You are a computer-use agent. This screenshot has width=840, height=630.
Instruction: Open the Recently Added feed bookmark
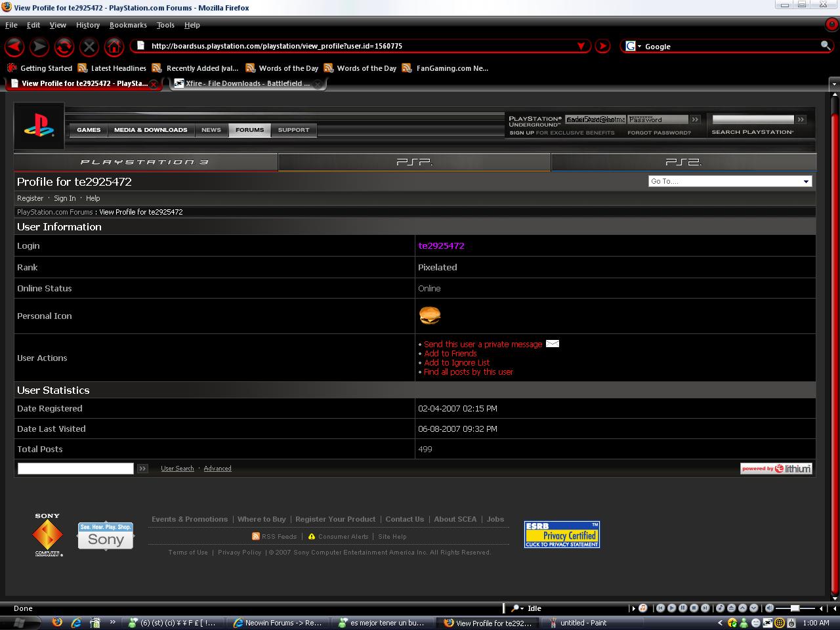pyautogui.click(x=195, y=68)
